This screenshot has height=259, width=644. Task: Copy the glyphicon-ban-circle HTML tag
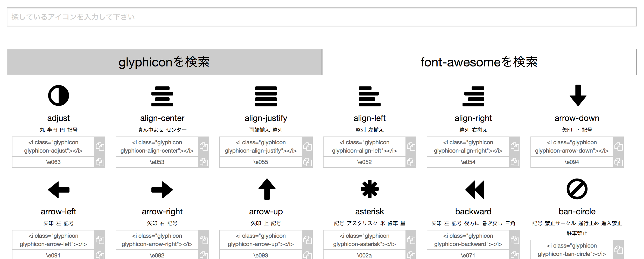pos(619,250)
